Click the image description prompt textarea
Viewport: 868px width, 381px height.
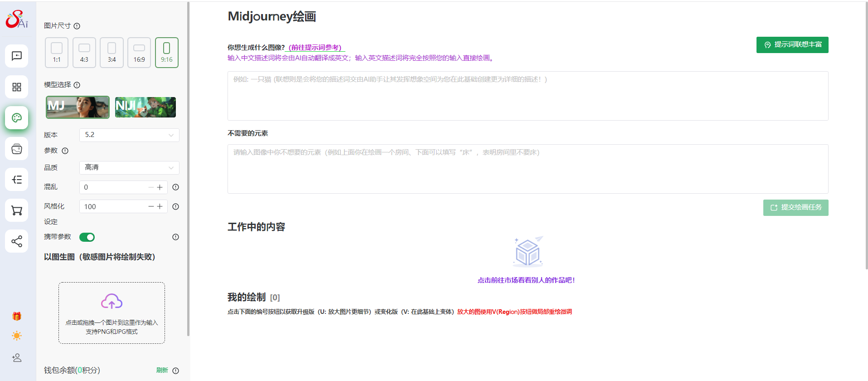(x=528, y=96)
